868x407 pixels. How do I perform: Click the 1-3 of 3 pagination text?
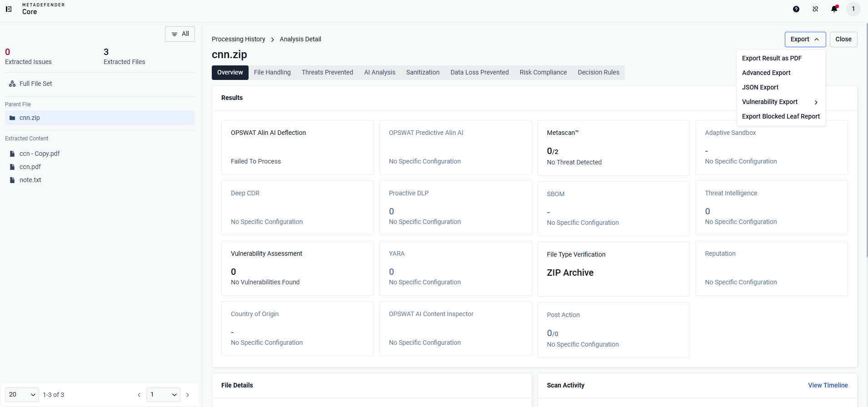click(x=54, y=395)
